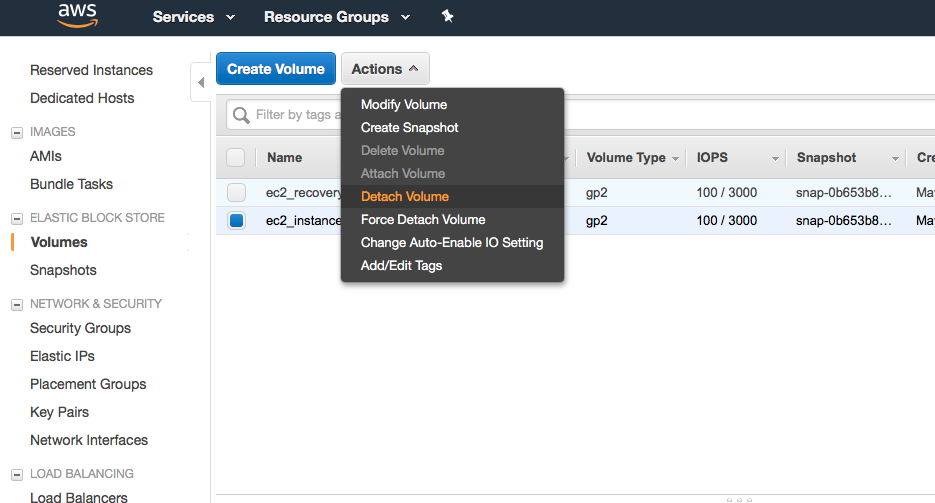
Task: Open the IOPS column dropdown arrow
Action: pos(775,159)
